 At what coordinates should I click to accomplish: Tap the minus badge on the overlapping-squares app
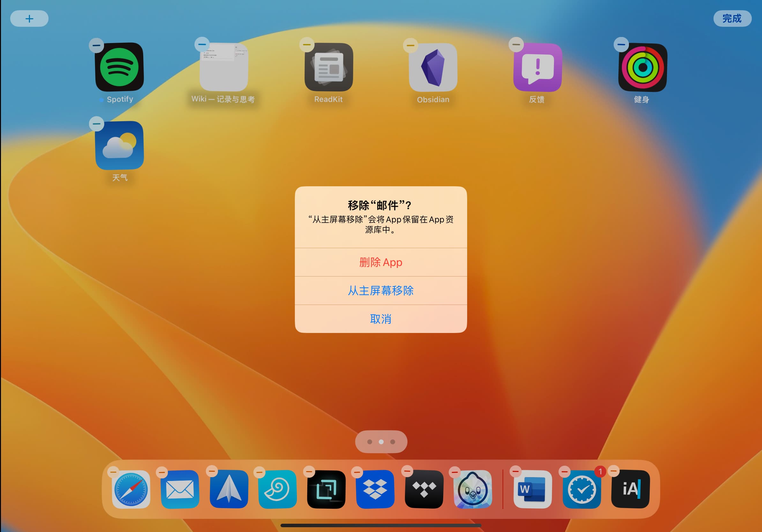[309, 472]
